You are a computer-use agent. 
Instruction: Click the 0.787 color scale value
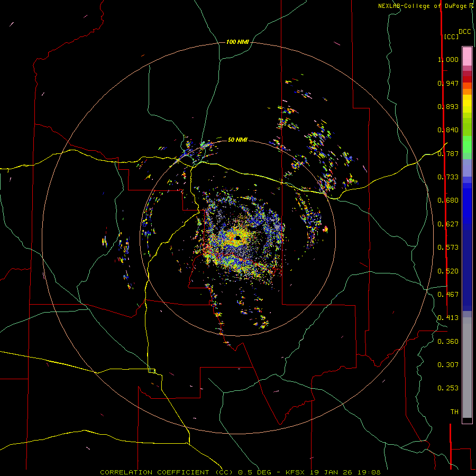click(x=448, y=153)
